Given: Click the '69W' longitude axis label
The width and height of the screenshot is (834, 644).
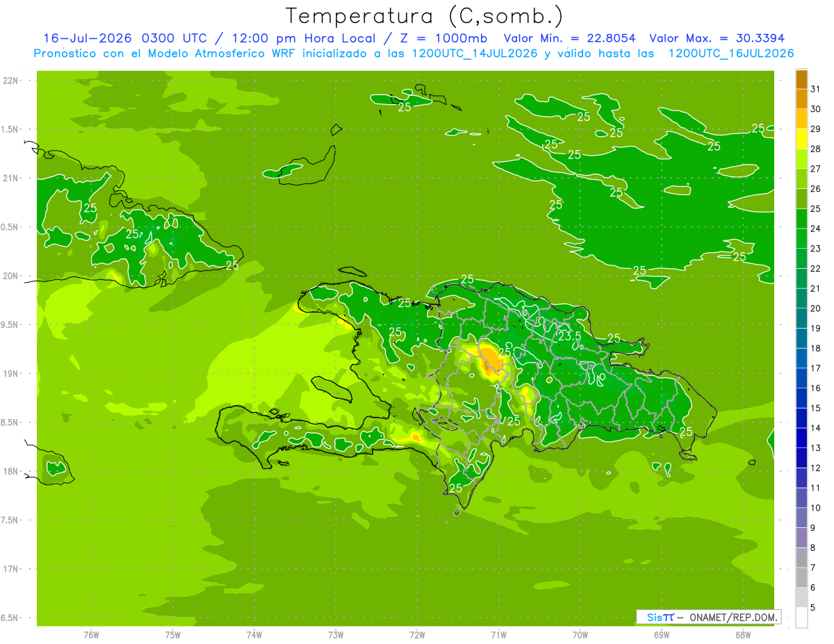Looking at the screenshot, I should click(662, 635).
